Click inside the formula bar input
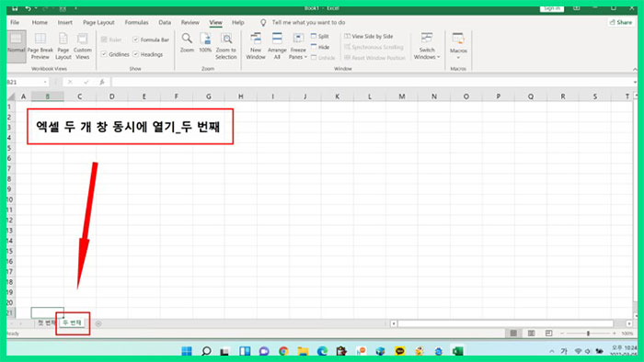This screenshot has height=362, width=644. click(372, 82)
